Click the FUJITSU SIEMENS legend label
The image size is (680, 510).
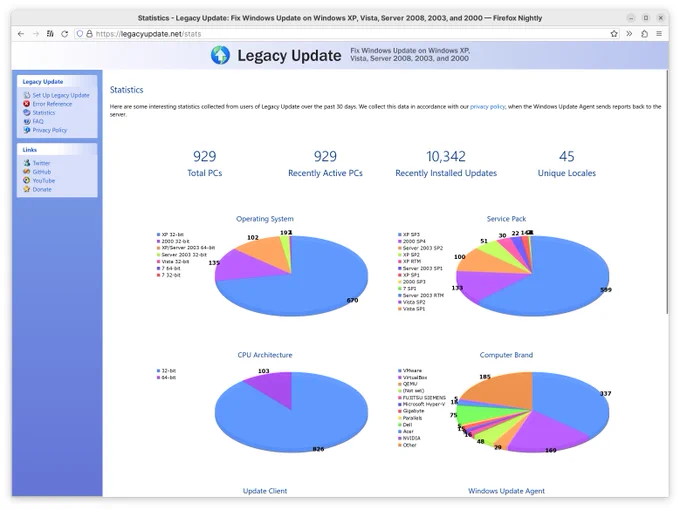click(x=424, y=398)
